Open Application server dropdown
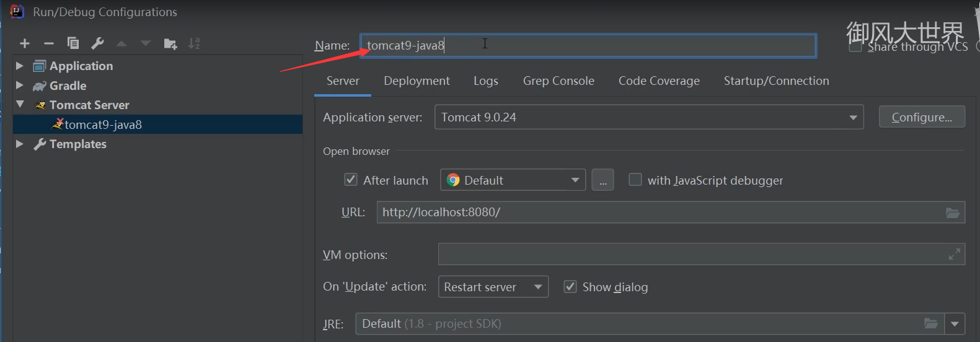This screenshot has width=980, height=342. (649, 117)
